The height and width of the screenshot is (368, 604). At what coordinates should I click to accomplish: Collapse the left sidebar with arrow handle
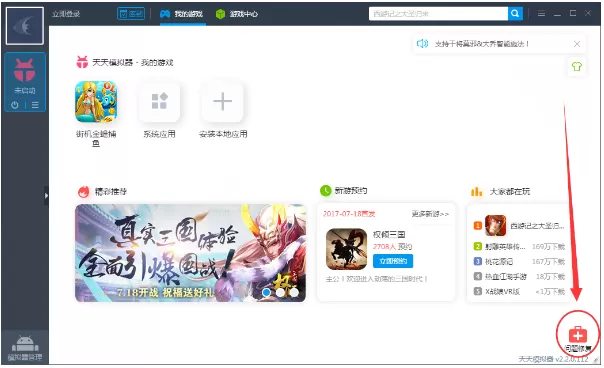(x=46, y=196)
